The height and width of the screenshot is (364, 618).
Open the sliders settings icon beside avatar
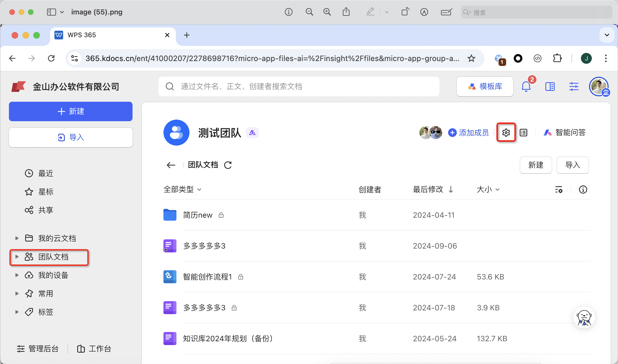coord(574,86)
